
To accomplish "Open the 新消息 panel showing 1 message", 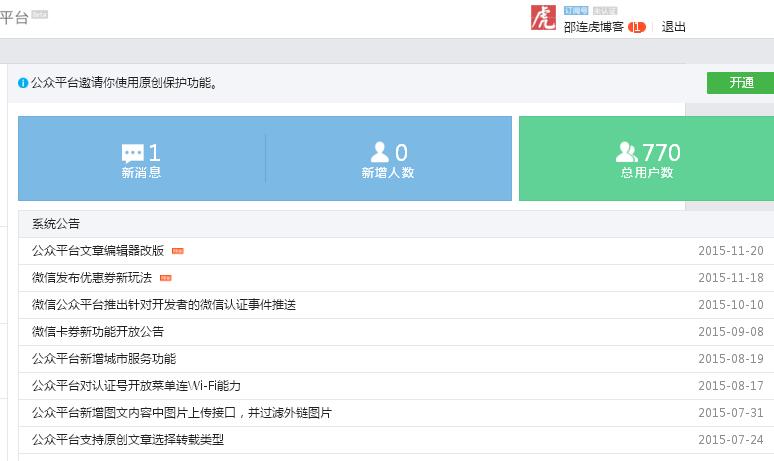I will coord(141,159).
